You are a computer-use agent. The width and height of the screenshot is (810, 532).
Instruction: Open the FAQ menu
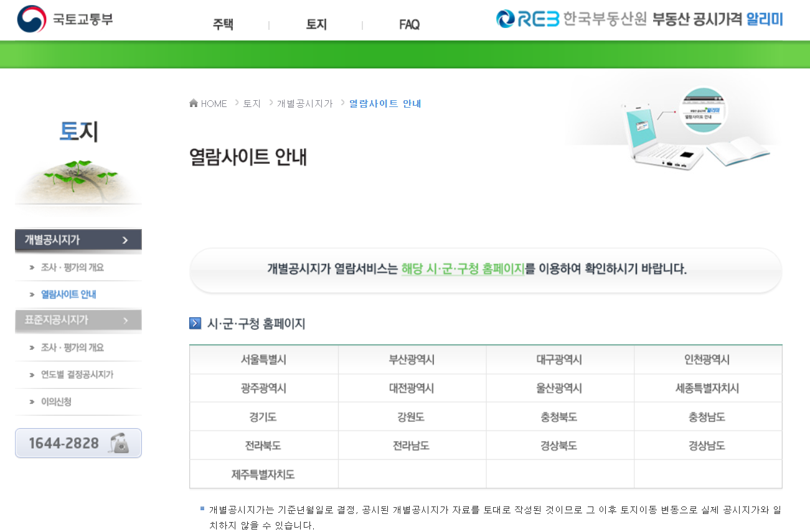click(x=409, y=24)
